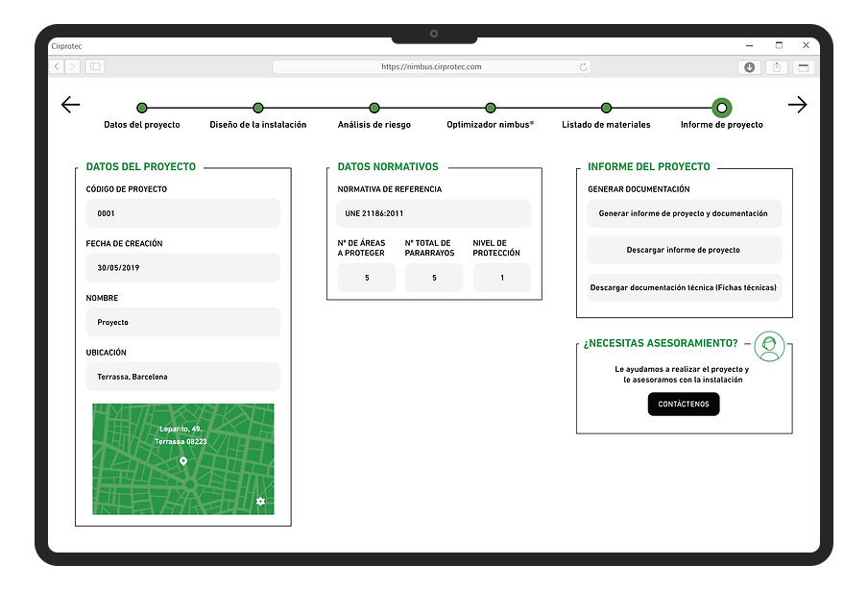Click Generar informe de proyecto y documentación
Viewport: 868px width, 590px height.
pos(683,213)
